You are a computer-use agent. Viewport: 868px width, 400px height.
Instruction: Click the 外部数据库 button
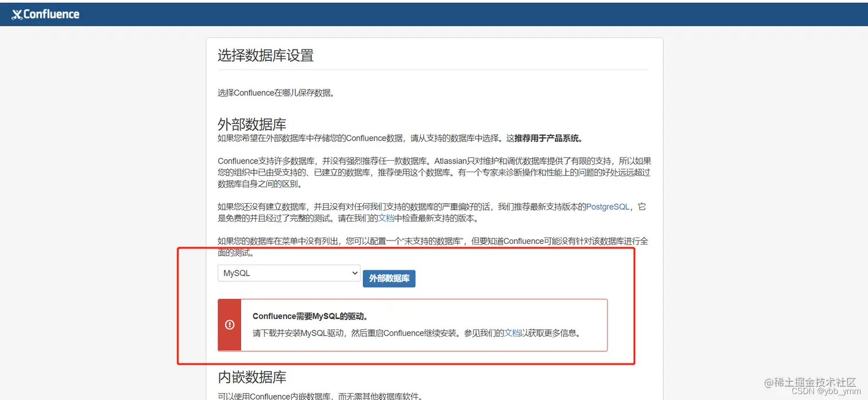pyautogui.click(x=389, y=278)
